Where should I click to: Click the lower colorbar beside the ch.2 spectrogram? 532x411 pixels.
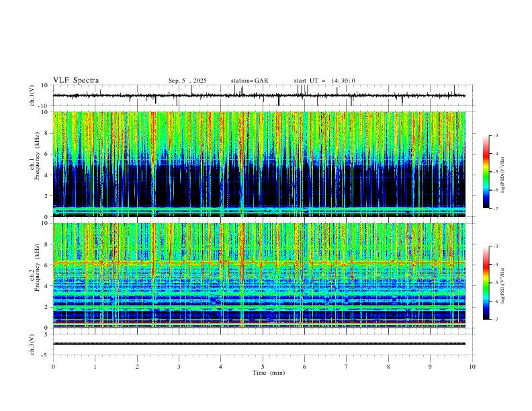coord(486,283)
